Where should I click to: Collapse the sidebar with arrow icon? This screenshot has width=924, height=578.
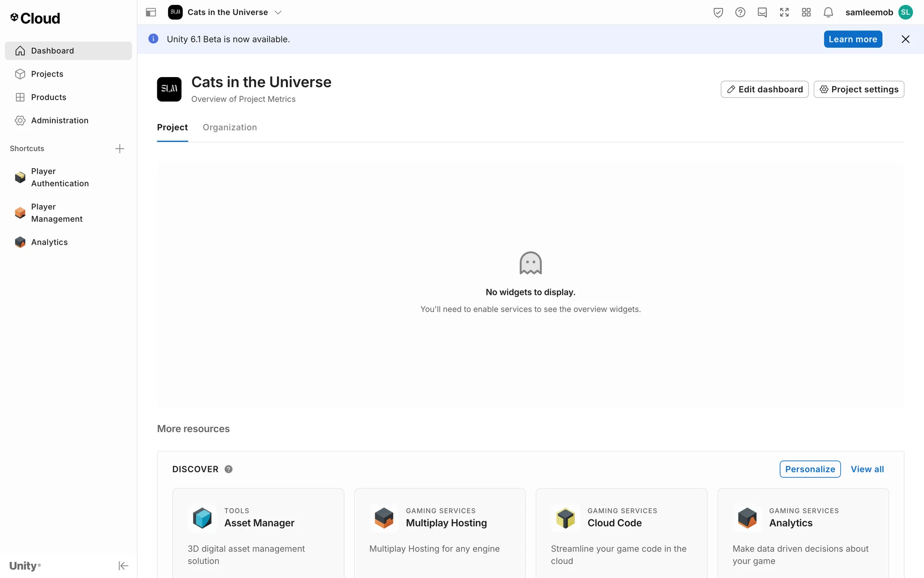[x=123, y=565]
